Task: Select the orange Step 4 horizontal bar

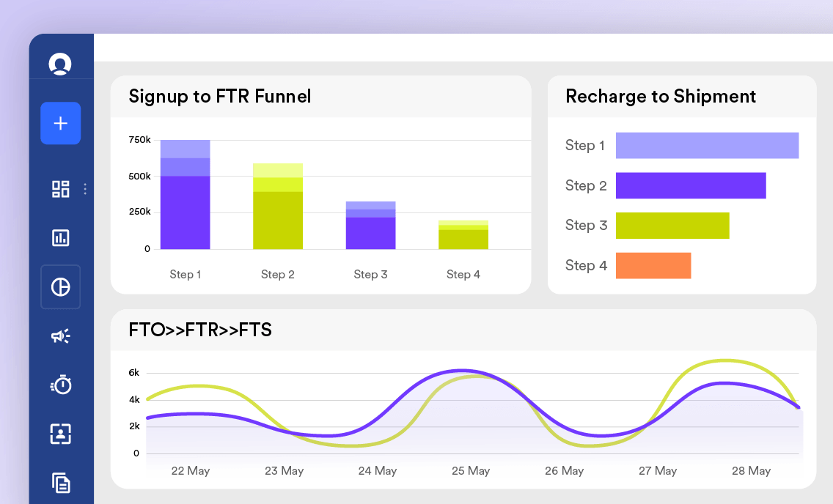Action: pos(653,266)
